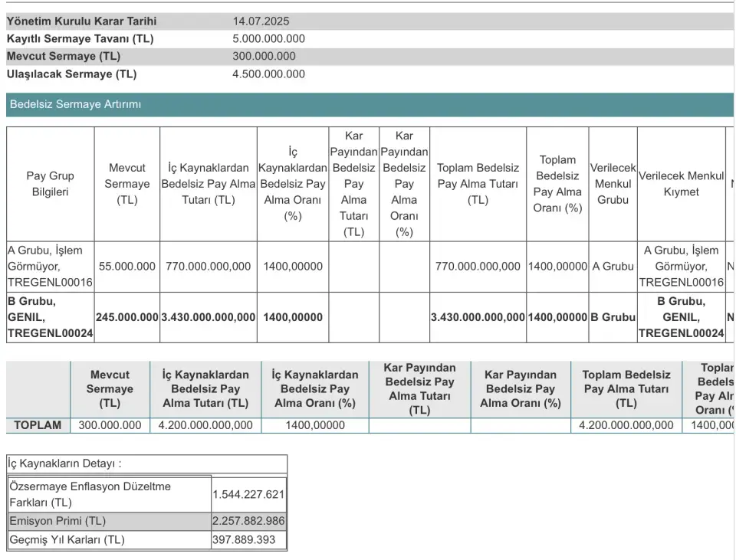
Task: Select TOPLAM row's Mevcut Sermaye value 300.000.000
Action: [x=110, y=425]
